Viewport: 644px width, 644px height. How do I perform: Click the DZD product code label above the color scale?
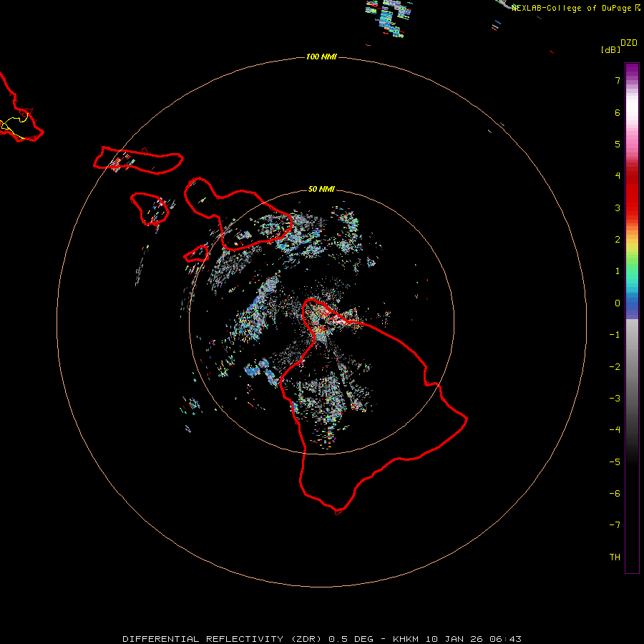(629, 43)
